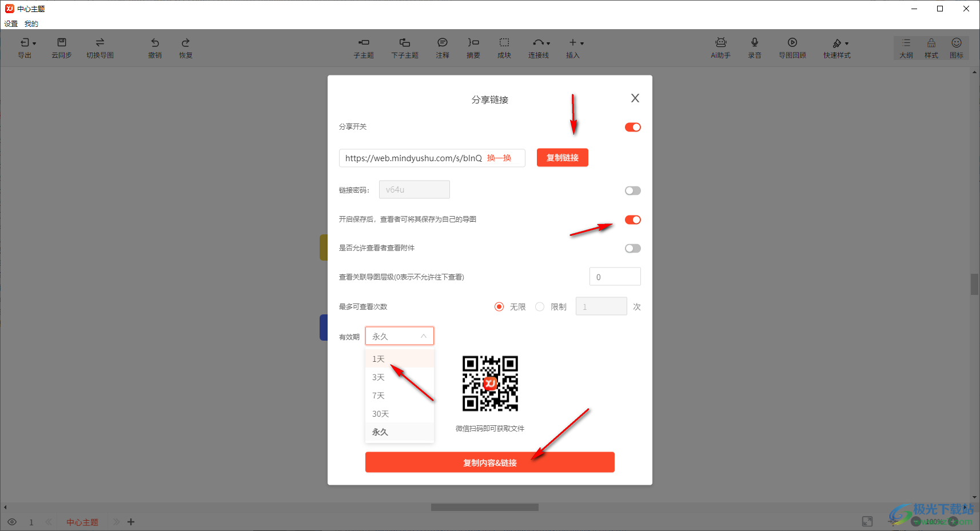Open the 样式 style panel
980x531 pixels.
(x=931, y=48)
